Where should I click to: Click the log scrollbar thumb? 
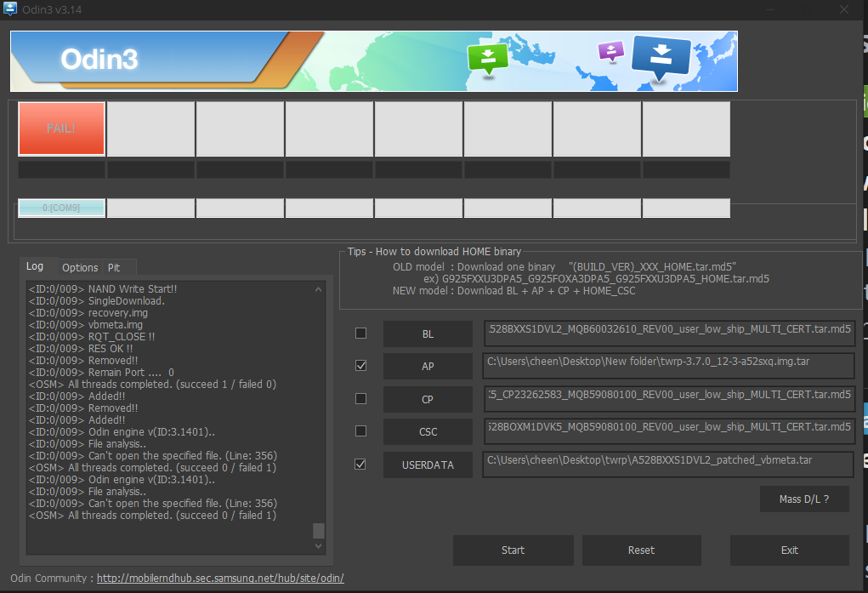[318, 530]
